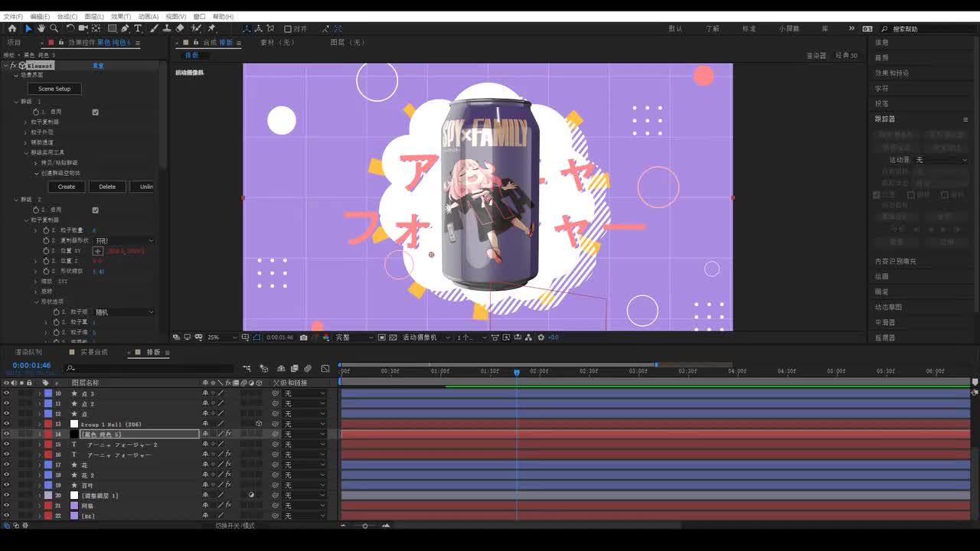This screenshot has height=551, width=980.
Task: Select the Puppet Pin tool
Action: [x=211, y=28]
